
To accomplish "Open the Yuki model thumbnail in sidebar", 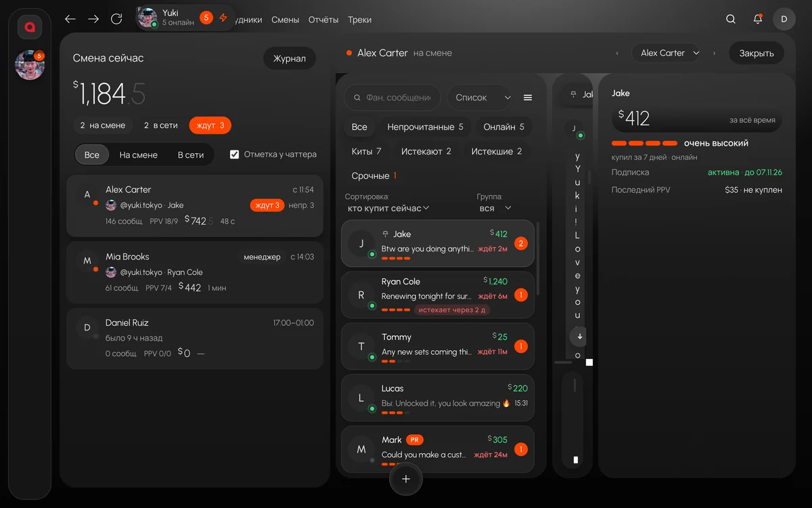I will pos(30,65).
